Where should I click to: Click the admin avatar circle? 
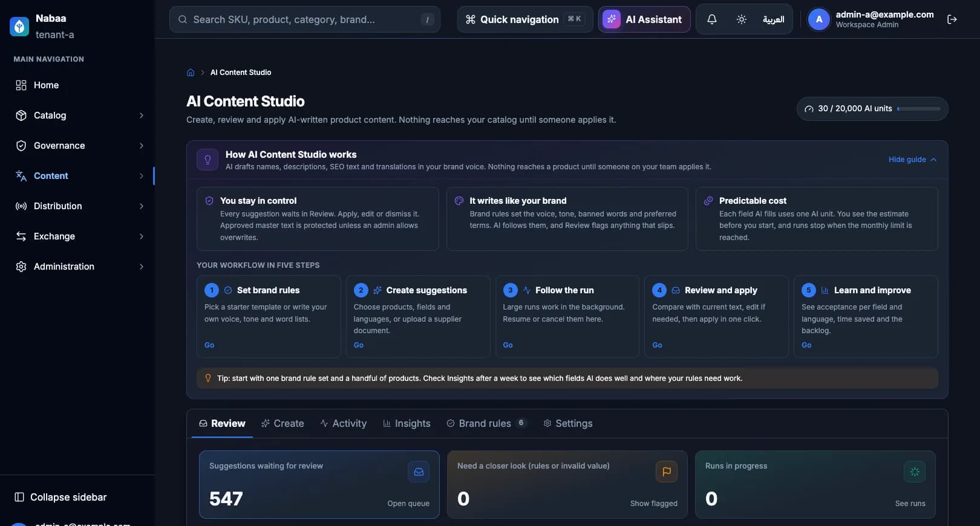point(819,19)
